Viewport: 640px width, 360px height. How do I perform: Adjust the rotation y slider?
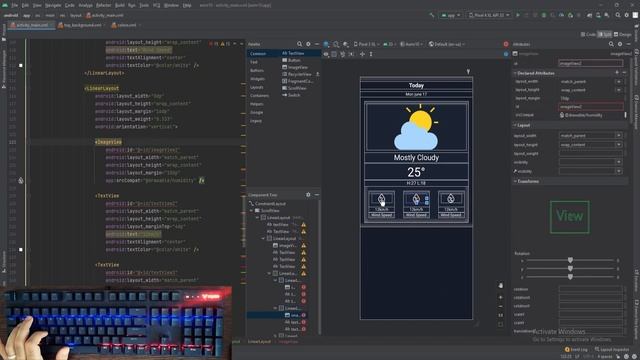pos(570,269)
